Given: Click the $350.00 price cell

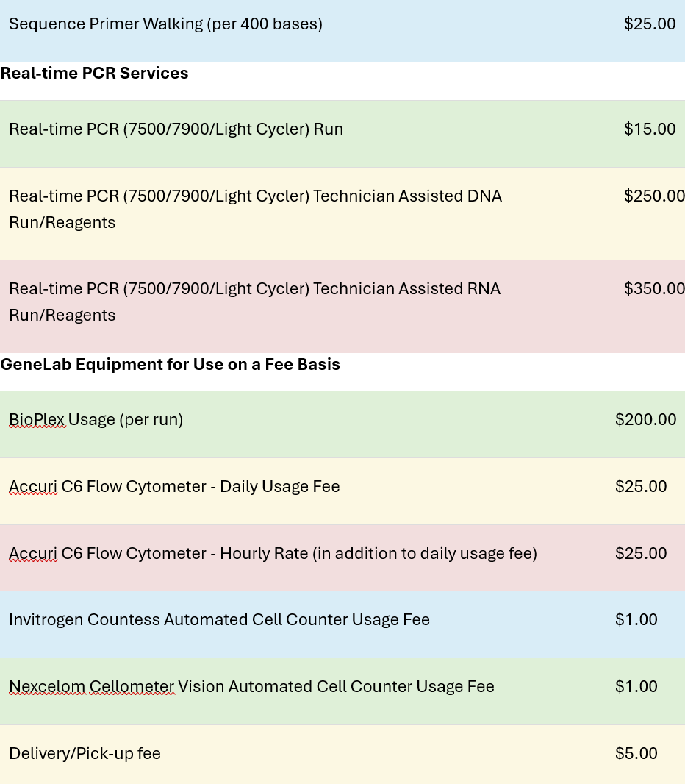Looking at the screenshot, I should click(x=653, y=289).
